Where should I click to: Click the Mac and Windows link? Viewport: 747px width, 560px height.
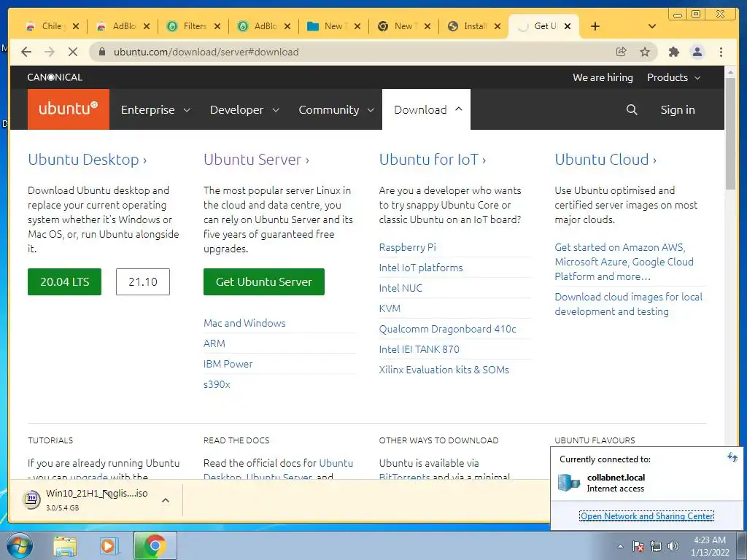pyautogui.click(x=244, y=323)
